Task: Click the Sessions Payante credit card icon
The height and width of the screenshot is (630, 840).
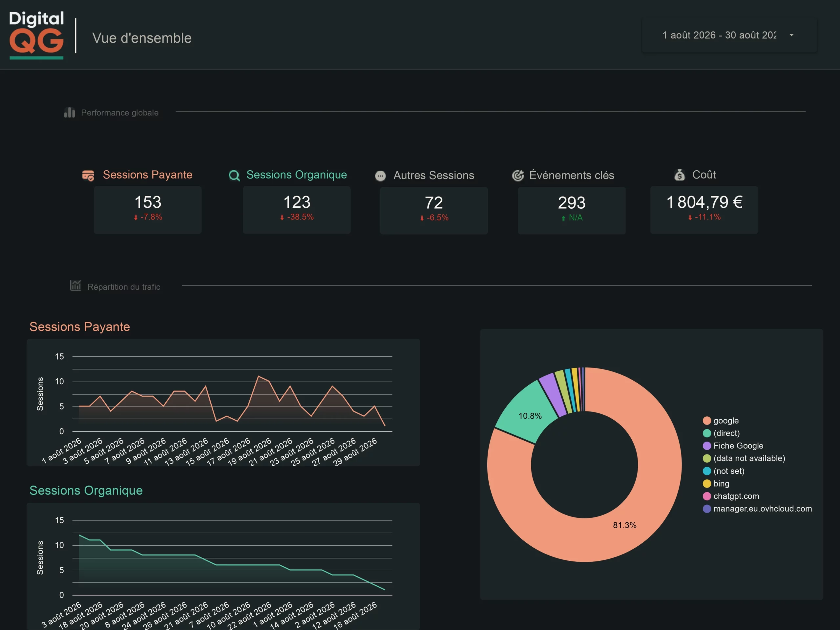Action: pyautogui.click(x=88, y=176)
